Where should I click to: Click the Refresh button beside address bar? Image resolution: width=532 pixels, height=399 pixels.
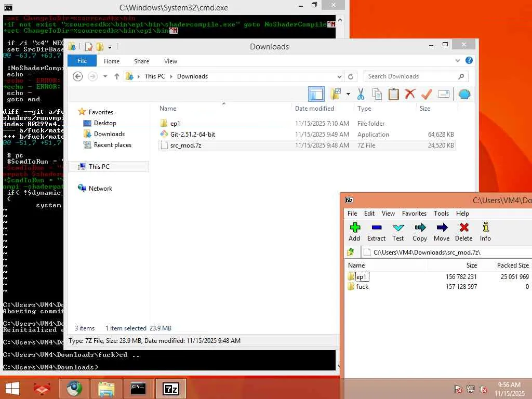point(351,76)
